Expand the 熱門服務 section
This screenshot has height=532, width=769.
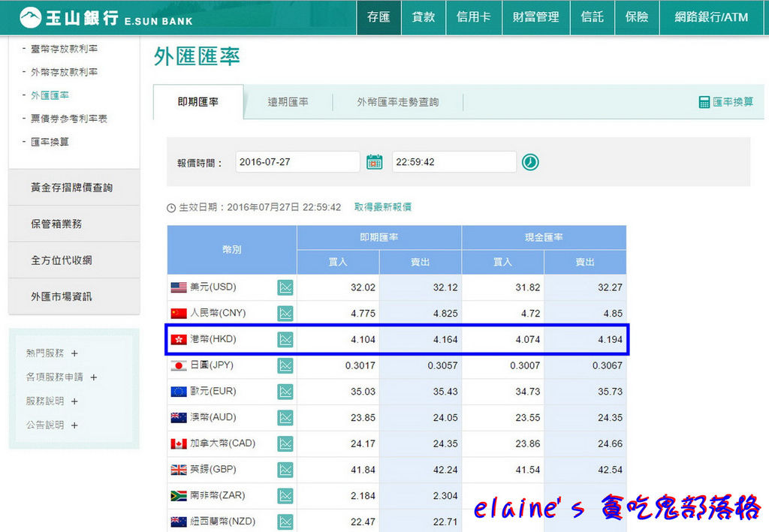tap(74, 353)
